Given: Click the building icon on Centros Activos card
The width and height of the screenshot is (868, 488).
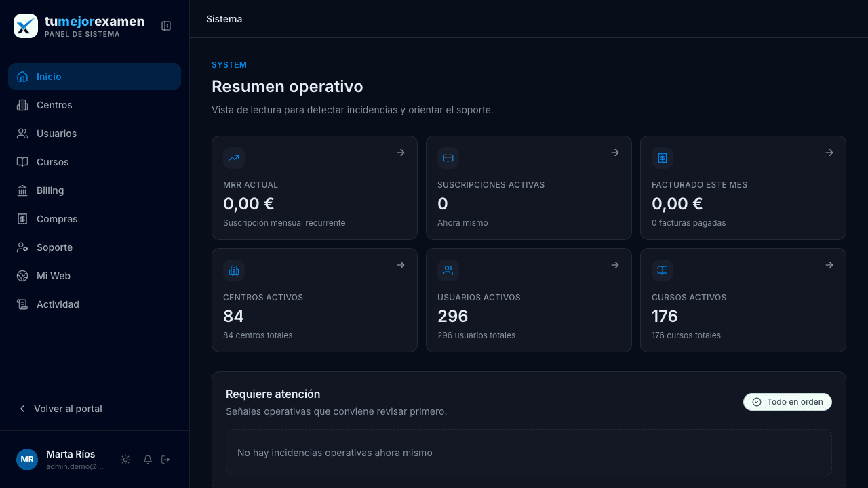Looking at the screenshot, I should (234, 270).
